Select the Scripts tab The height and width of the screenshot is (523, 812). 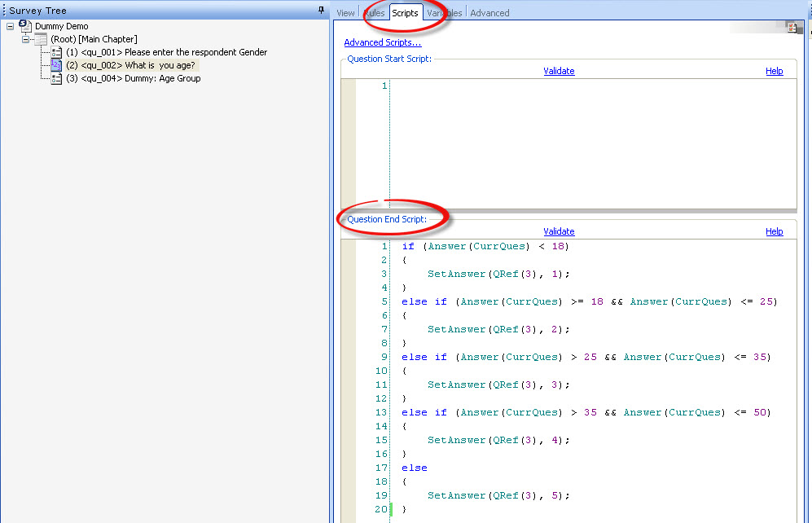coord(405,12)
